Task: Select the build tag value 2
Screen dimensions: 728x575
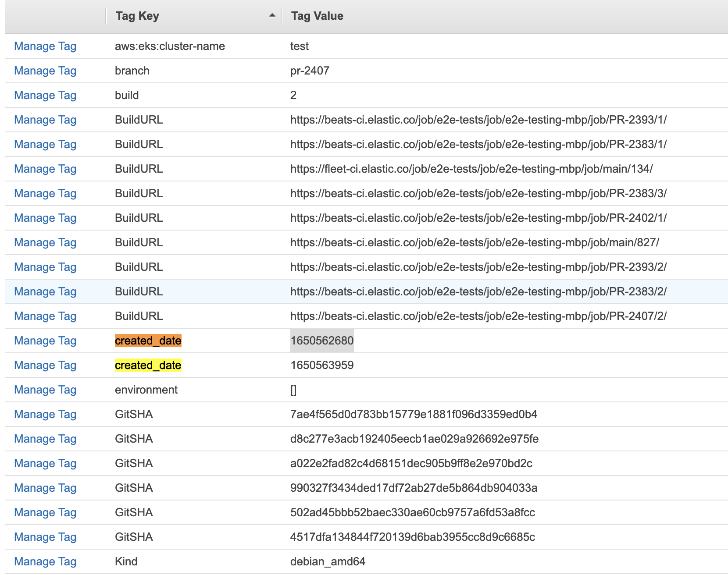Action: click(x=293, y=95)
